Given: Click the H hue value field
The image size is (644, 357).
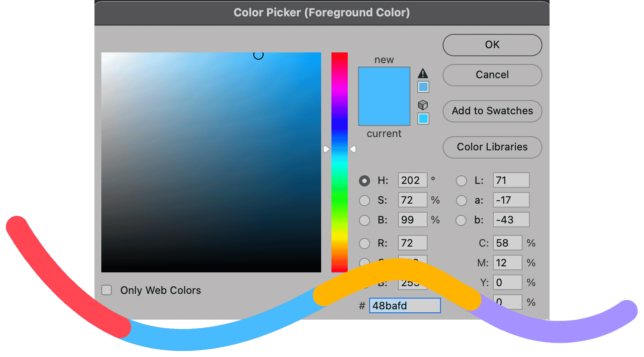Looking at the screenshot, I should point(412,180).
